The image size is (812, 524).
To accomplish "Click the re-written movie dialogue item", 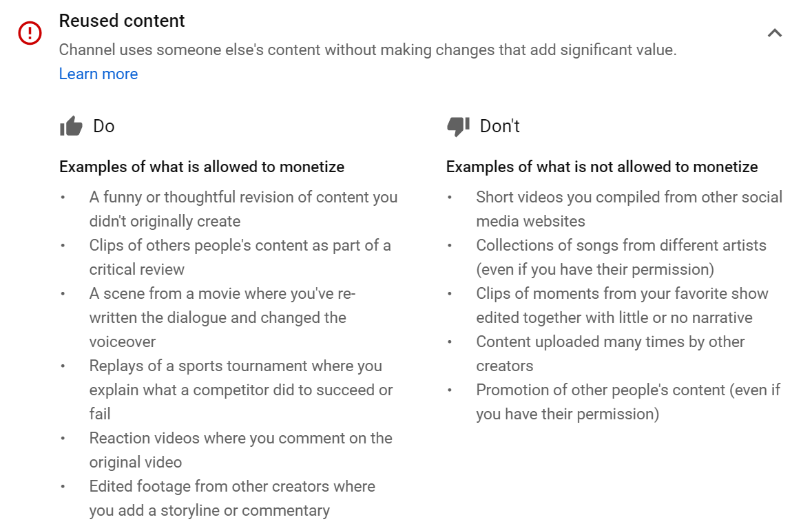I will click(222, 317).
